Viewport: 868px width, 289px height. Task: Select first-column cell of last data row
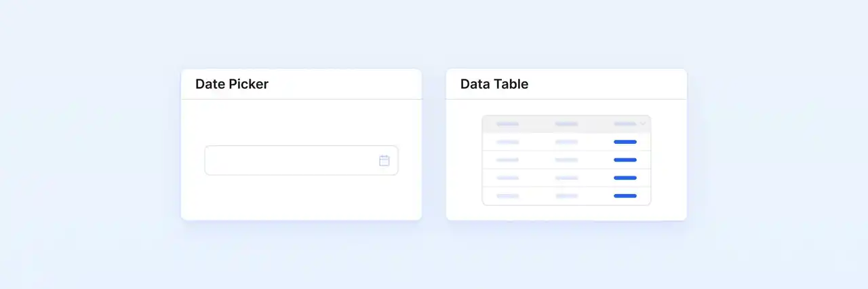point(507,195)
